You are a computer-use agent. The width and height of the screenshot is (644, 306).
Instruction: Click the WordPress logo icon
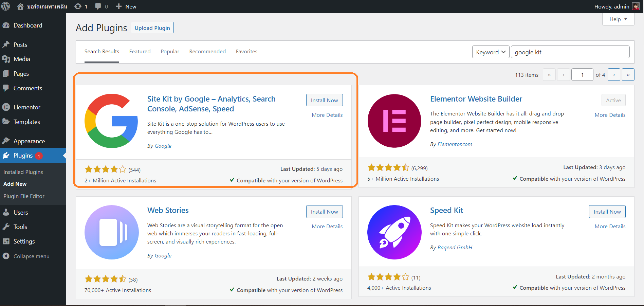pos(6,6)
